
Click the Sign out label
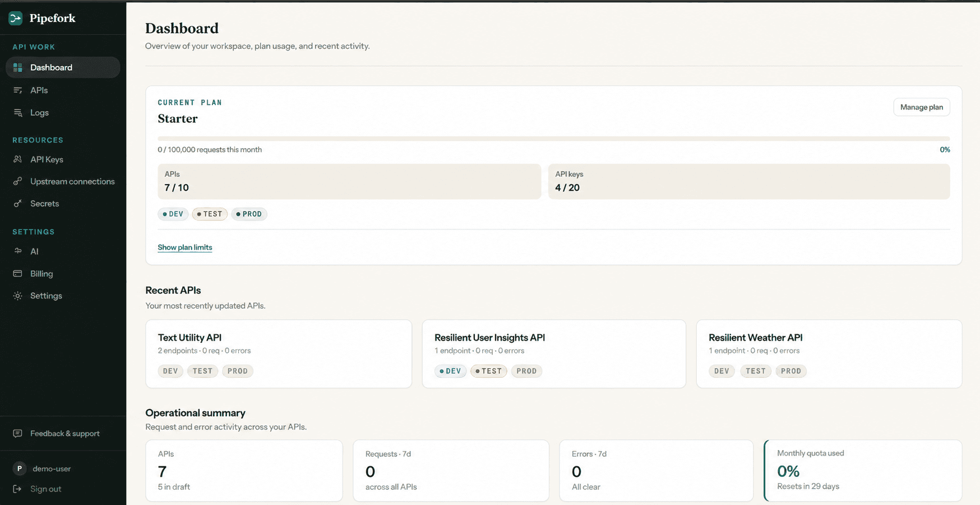click(x=46, y=489)
